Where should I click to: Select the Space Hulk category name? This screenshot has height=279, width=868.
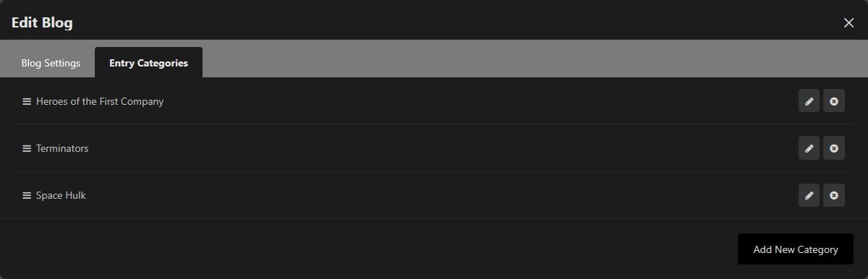coord(61,195)
